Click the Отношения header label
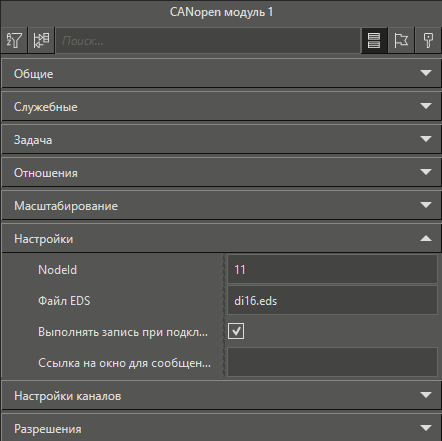Viewport: 442px width, 441px height. pyautogui.click(x=46, y=173)
